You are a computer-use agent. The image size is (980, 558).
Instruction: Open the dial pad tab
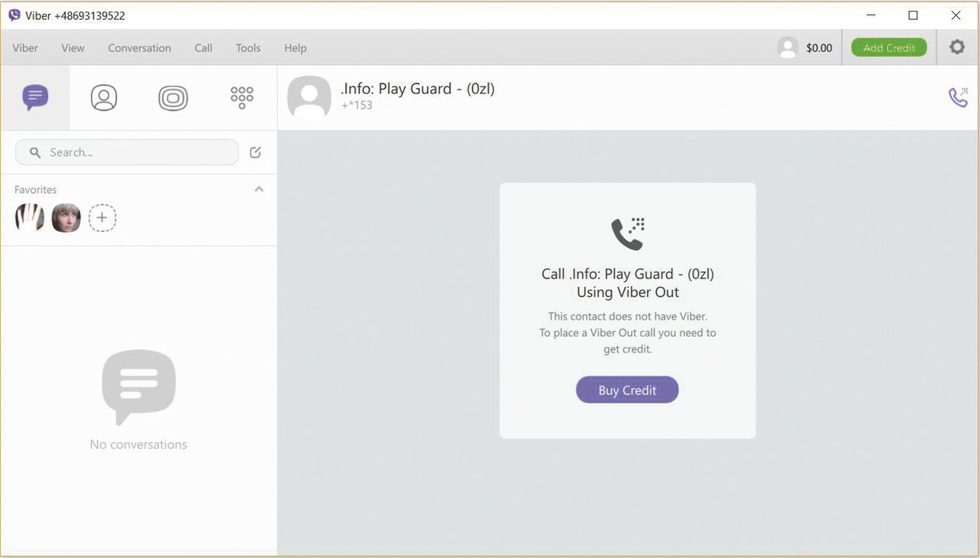242,97
